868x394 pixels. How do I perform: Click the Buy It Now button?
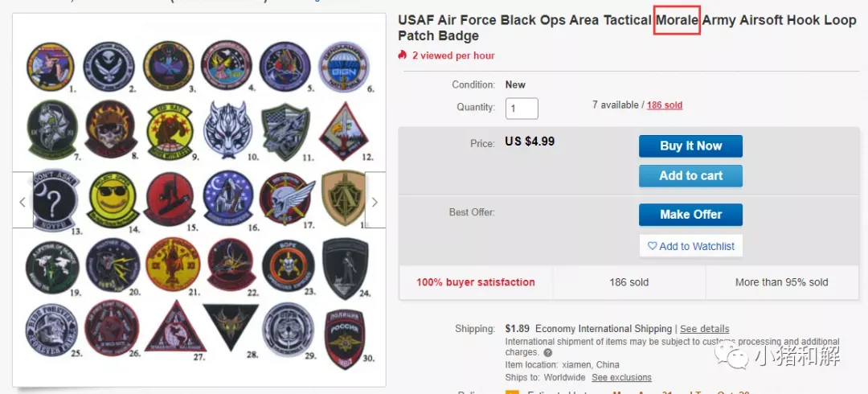(x=690, y=146)
